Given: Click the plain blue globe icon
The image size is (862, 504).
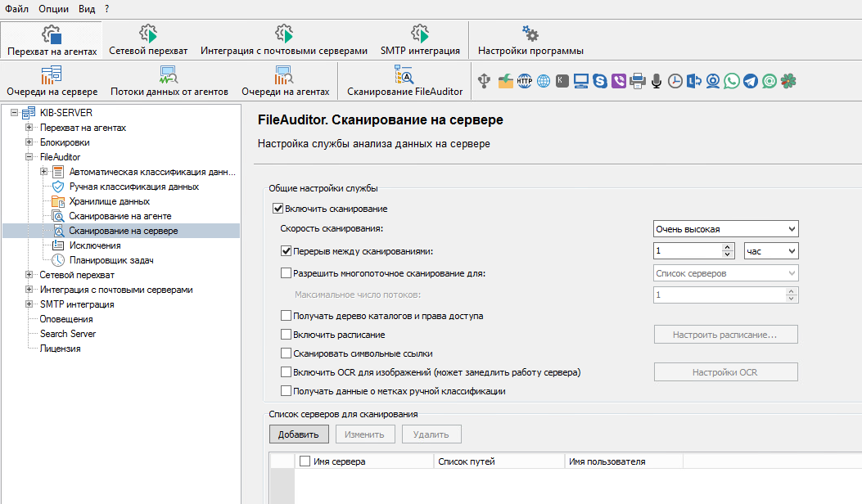Looking at the screenshot, I should [543, 81].
